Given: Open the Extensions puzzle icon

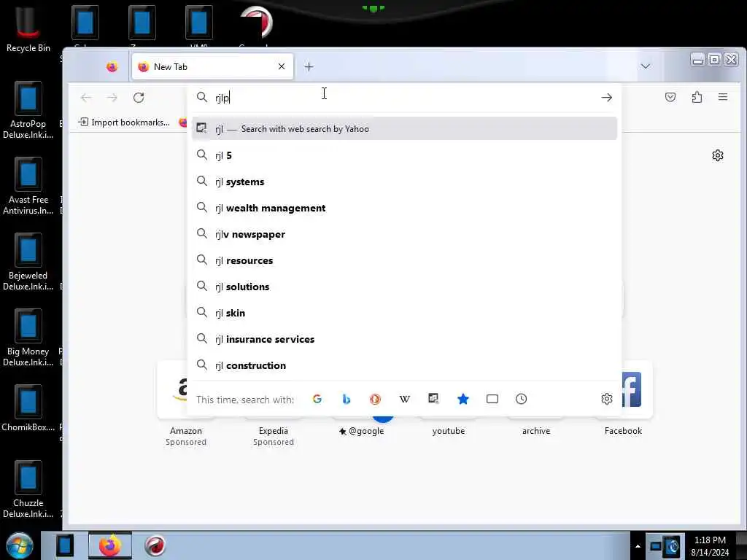Looking at the screenshot, I should [697, 97].
